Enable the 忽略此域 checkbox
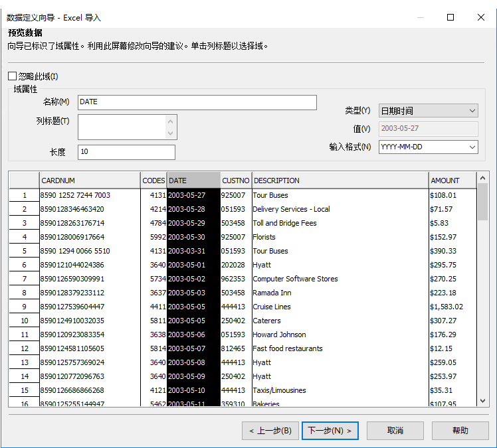 (13, 76)
